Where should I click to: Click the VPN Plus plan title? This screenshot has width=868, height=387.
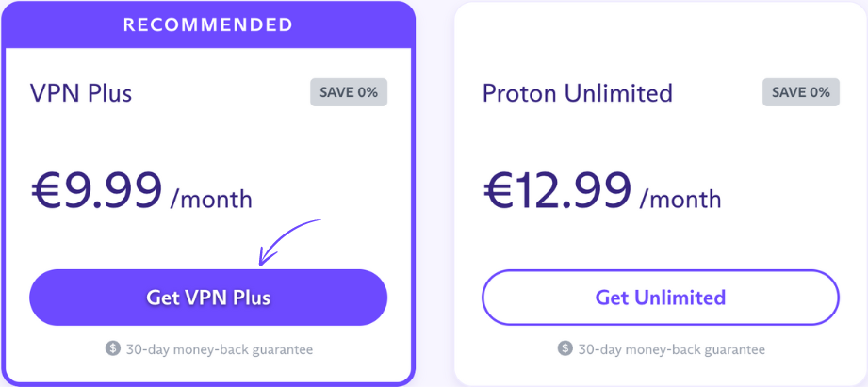click(81, 93)
